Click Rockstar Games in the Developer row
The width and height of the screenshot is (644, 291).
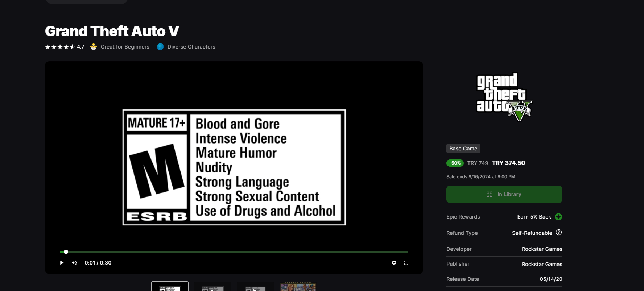pos(542,249)
